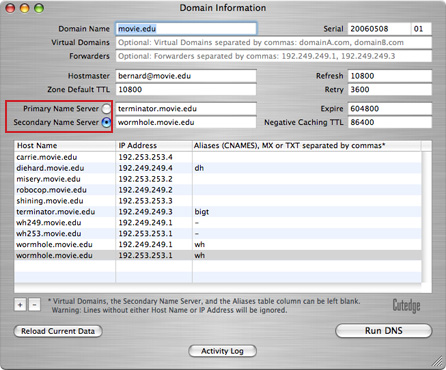
Task: Click the IP Address column header
Action: (x=154, y=146)
